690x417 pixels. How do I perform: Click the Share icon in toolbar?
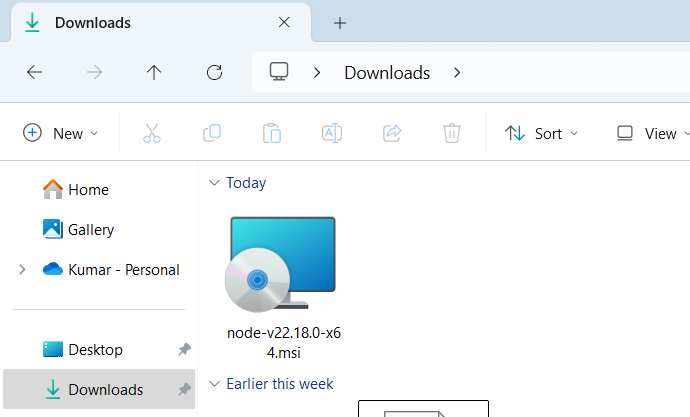pyautogui.click(x=392, y=133)
